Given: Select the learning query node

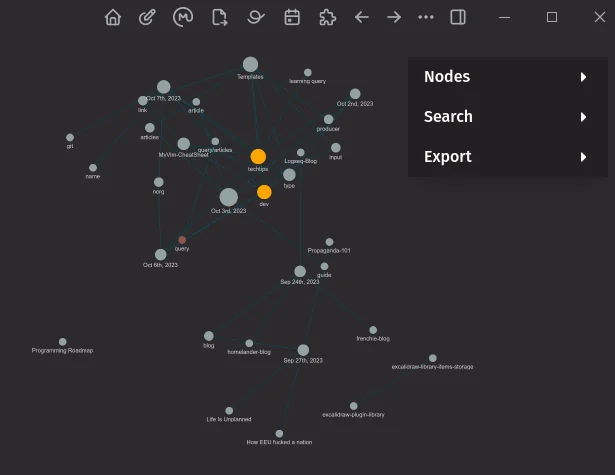Looking at the screenshot, I should click(x=308, y=73).
